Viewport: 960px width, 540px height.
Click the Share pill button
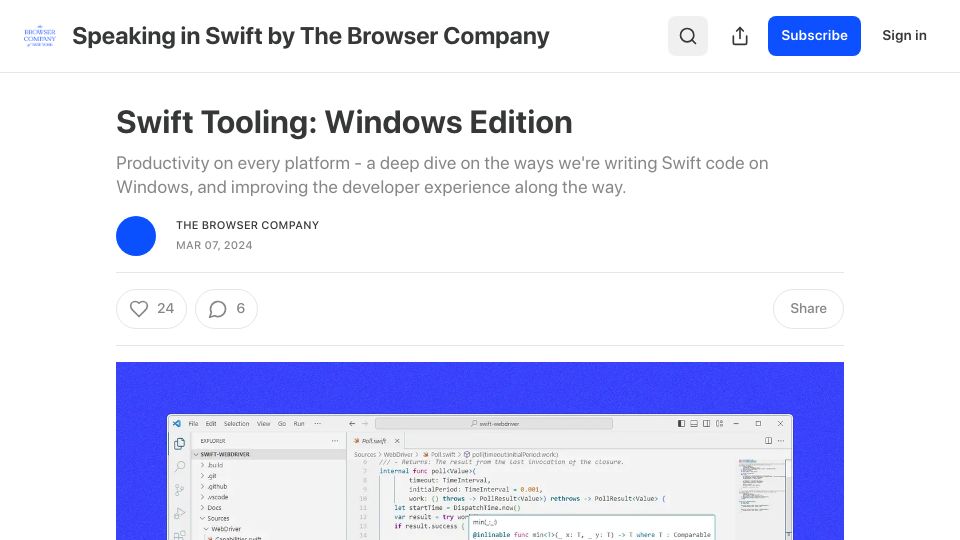point(808,309)
